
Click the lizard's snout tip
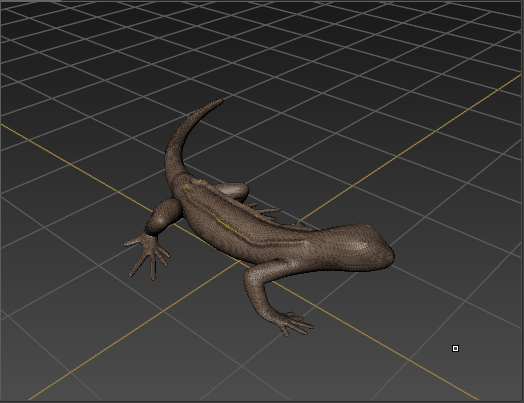[x=390, y=257]
